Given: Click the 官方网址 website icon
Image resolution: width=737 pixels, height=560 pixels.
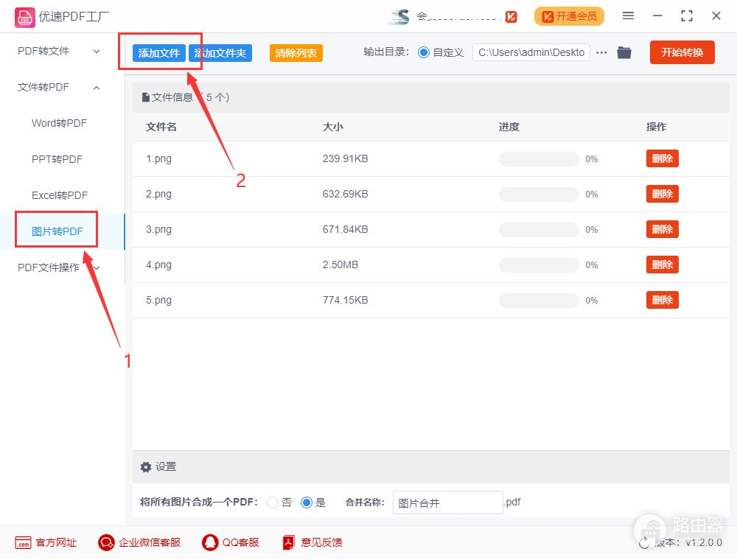Looking at the screenshot, I should point(23,543).
